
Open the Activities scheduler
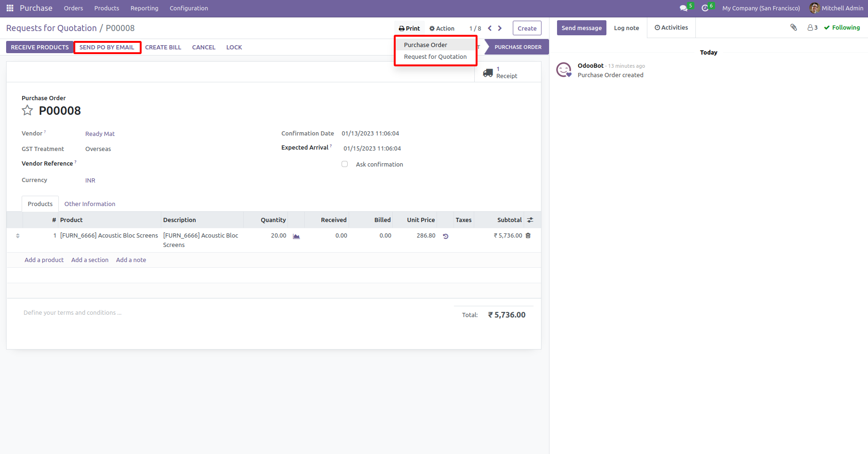point(671,28)
